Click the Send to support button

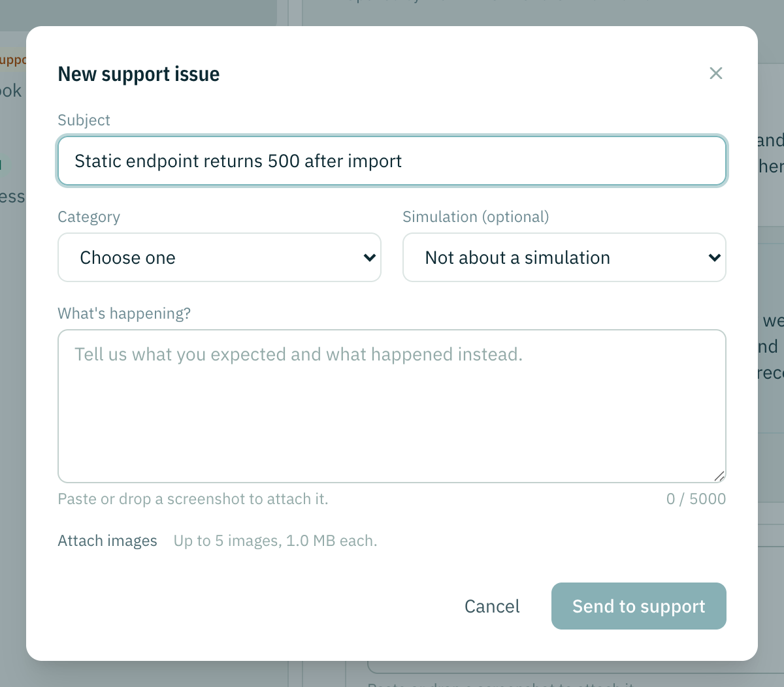(x=639, y=606)
